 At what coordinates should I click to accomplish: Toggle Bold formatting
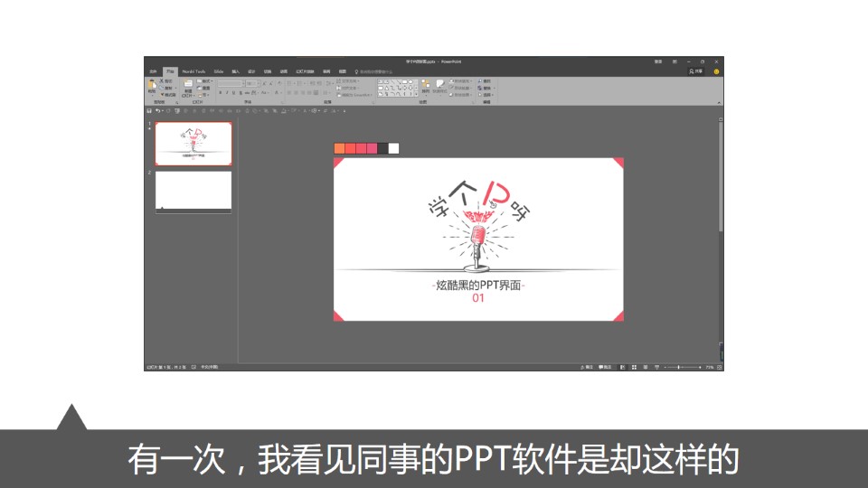[220, 92]
